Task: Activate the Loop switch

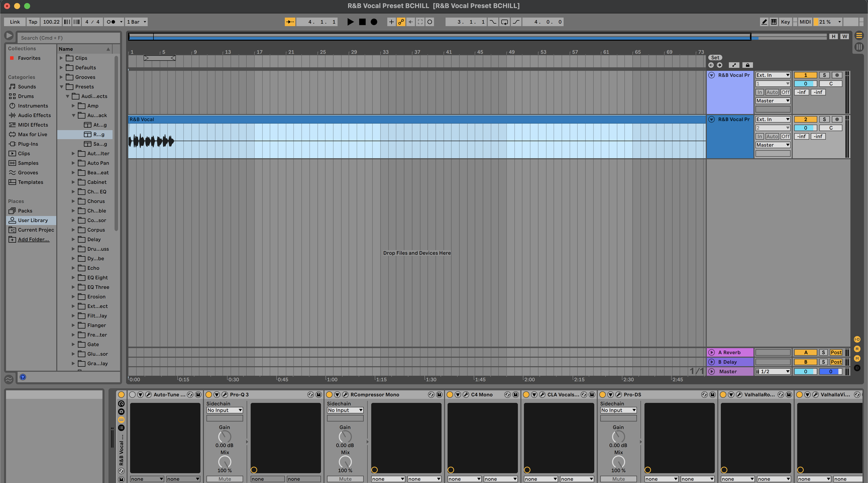Action: coord(504,22)
